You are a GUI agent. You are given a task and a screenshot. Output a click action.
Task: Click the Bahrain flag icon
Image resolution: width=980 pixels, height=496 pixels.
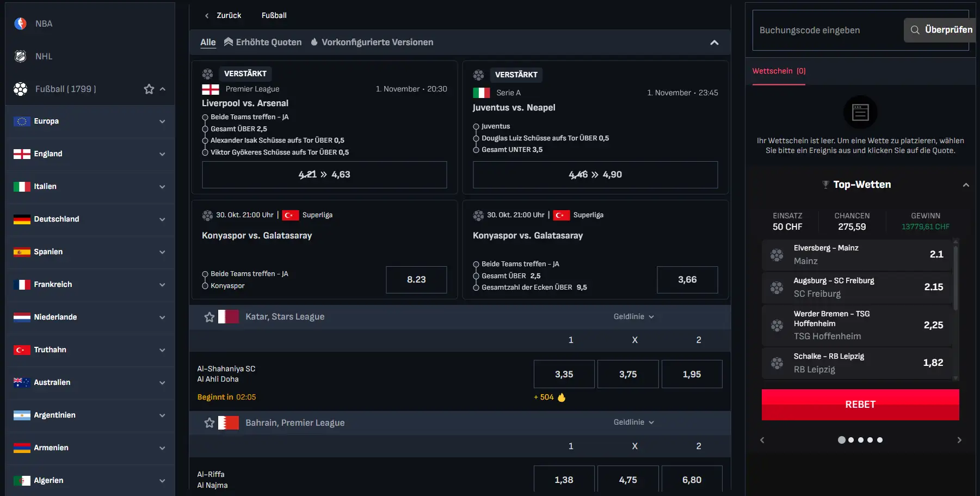click(x=229, y=422)
